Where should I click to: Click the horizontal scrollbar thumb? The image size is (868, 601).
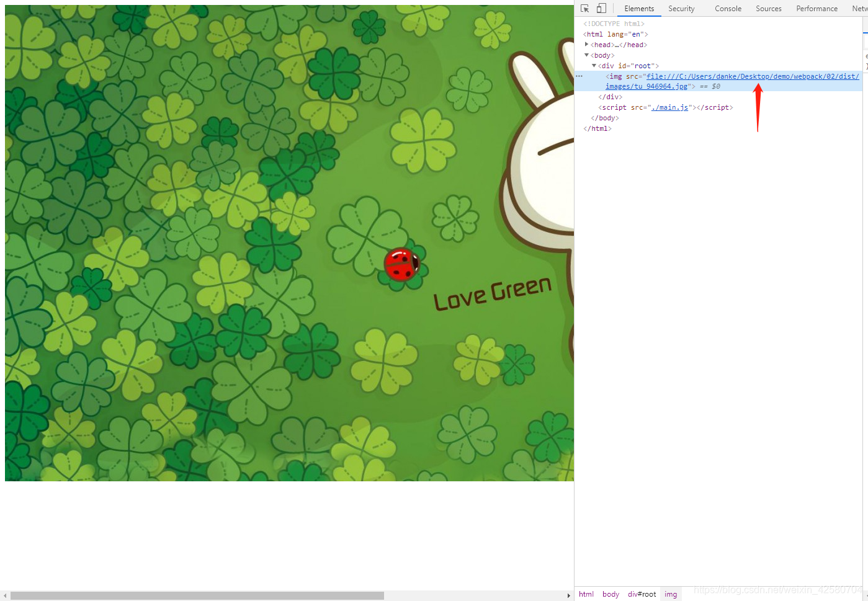tap(197, 595)
